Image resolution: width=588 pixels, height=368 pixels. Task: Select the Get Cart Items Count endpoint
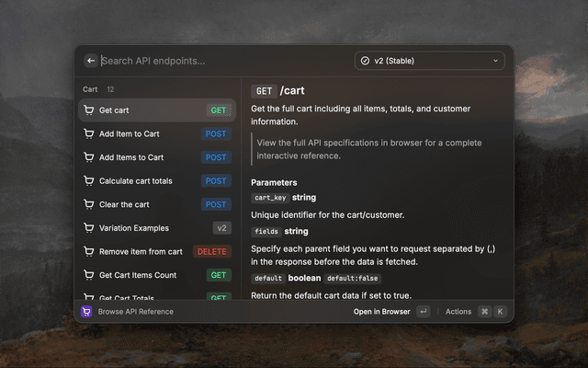click(157, 275)
